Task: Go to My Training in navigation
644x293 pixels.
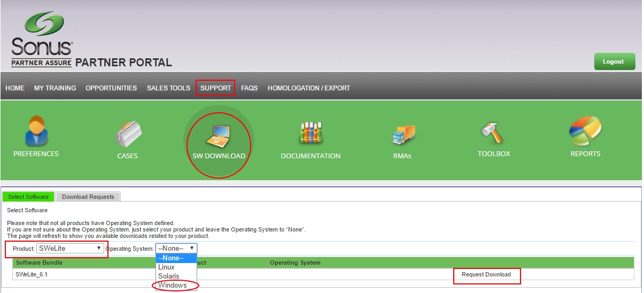Action: (55, 88)
